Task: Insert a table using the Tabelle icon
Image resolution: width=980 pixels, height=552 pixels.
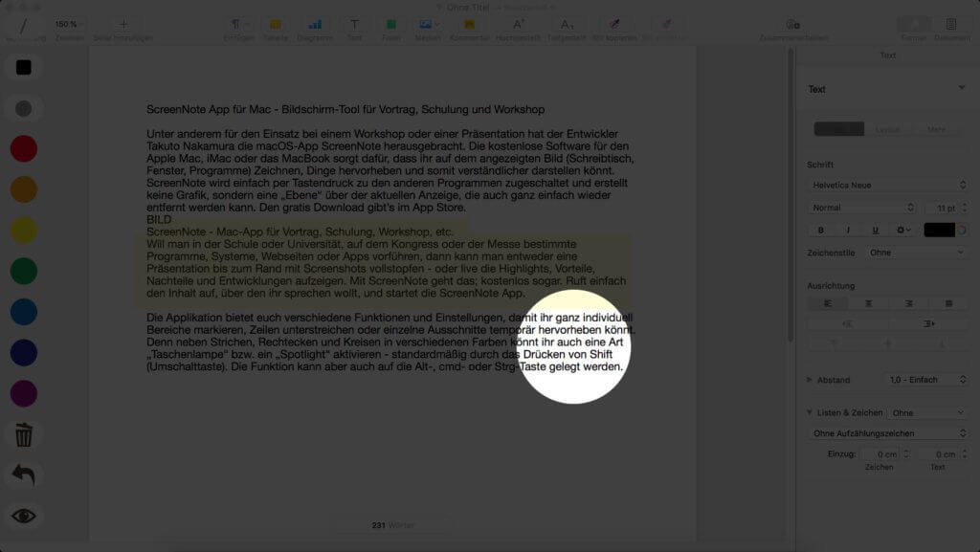Action: coord(276,24)
